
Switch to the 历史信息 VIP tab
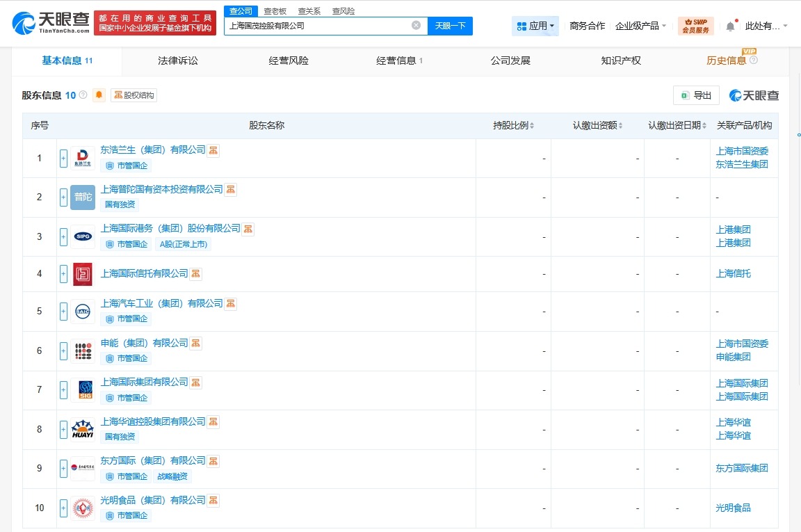coord(728,61)
